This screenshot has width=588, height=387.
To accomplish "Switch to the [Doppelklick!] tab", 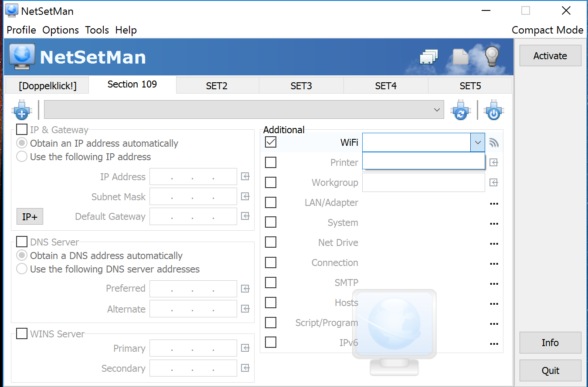I will click(x=48, y=86).
